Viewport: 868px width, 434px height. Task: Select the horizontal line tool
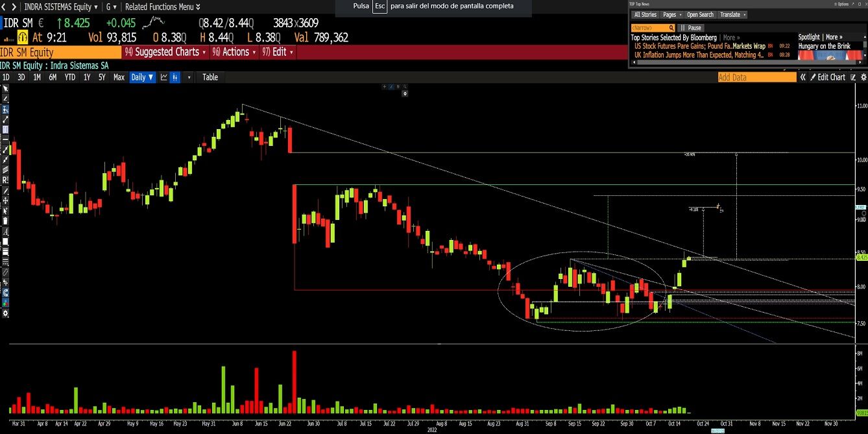click(5, 139)
